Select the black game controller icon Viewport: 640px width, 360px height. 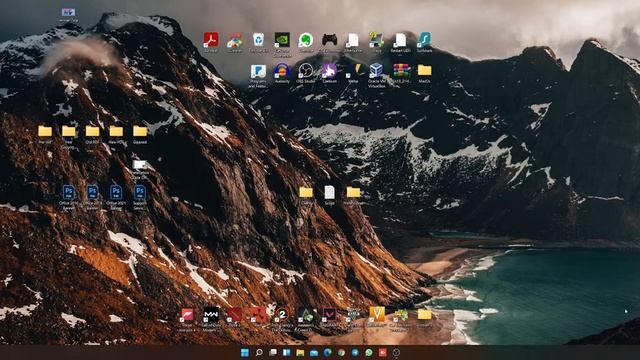click(329, 40)
